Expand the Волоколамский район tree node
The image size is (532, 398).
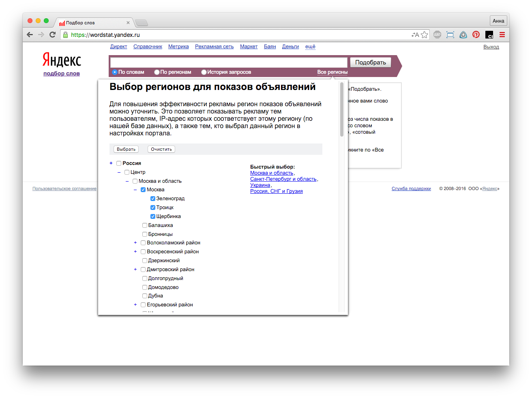(x=135, y=243)
